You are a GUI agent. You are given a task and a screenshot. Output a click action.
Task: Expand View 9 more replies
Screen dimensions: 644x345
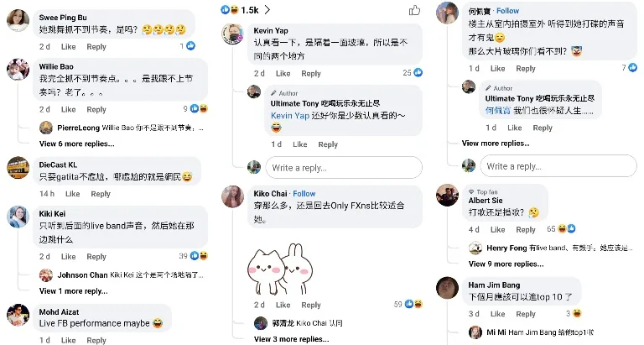click(506, 264)
